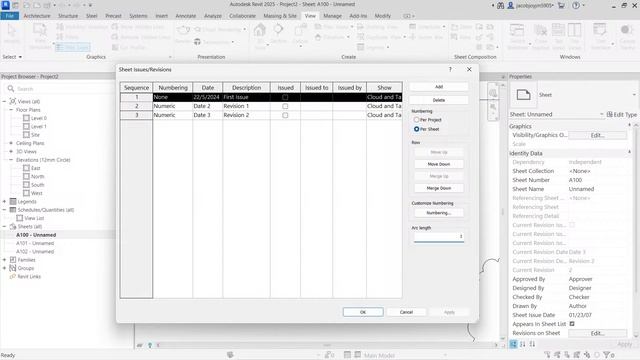Expand the Families tree node
Image resolution: width=640 pixels, height=360 pixels.
coord(4,260)
